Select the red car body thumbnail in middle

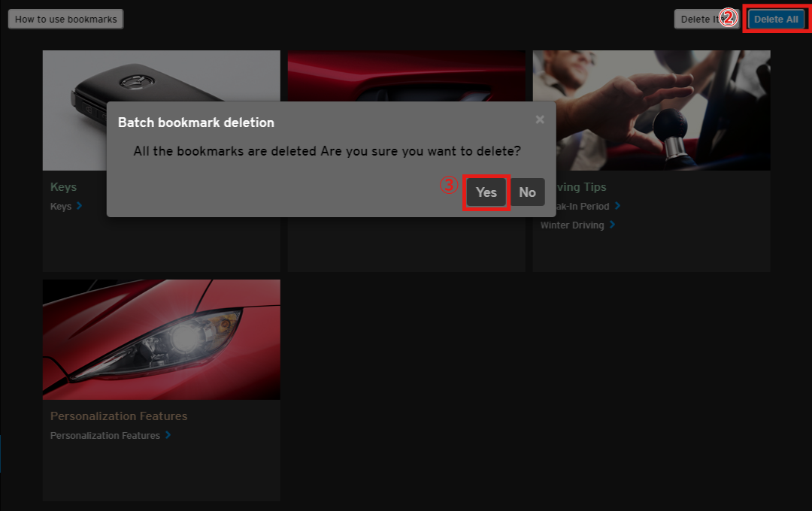(406, 75)
